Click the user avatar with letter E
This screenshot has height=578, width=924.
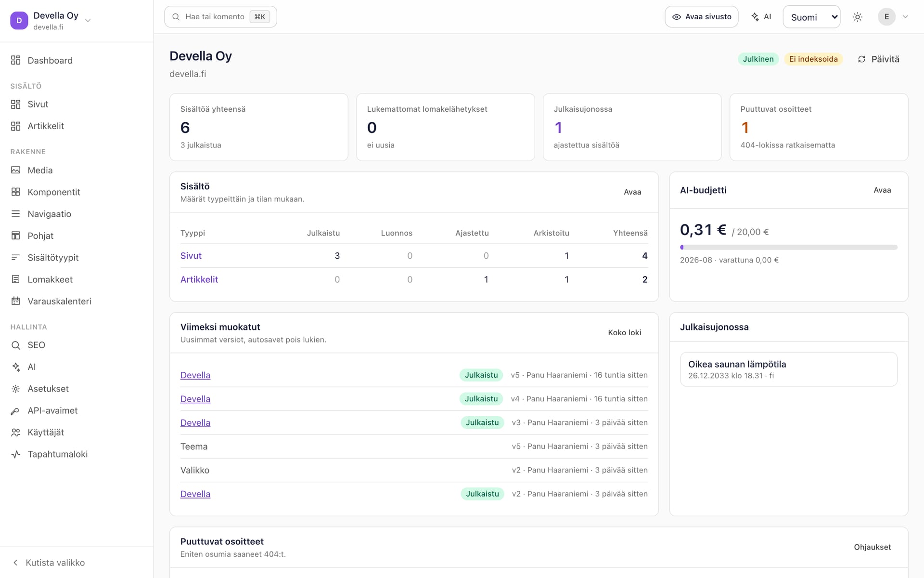click(886, 17)
